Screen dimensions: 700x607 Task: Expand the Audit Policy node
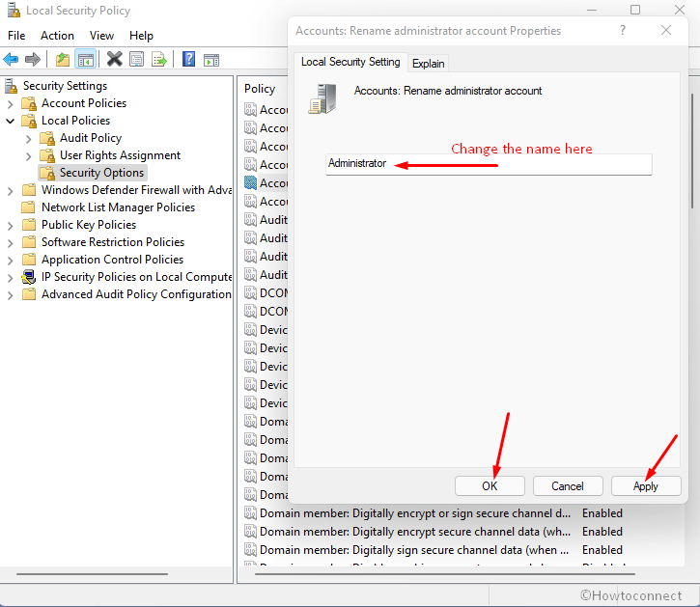click(29, 139)
